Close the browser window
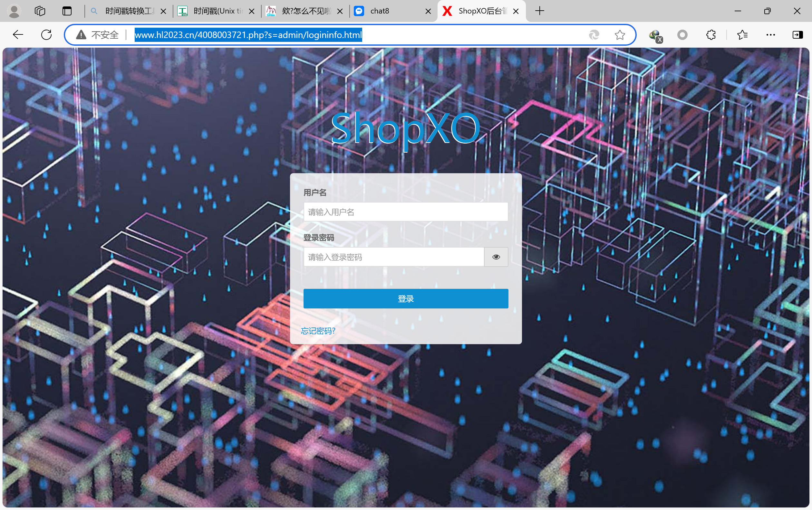 pyautogui.click(x=797, y=11)
